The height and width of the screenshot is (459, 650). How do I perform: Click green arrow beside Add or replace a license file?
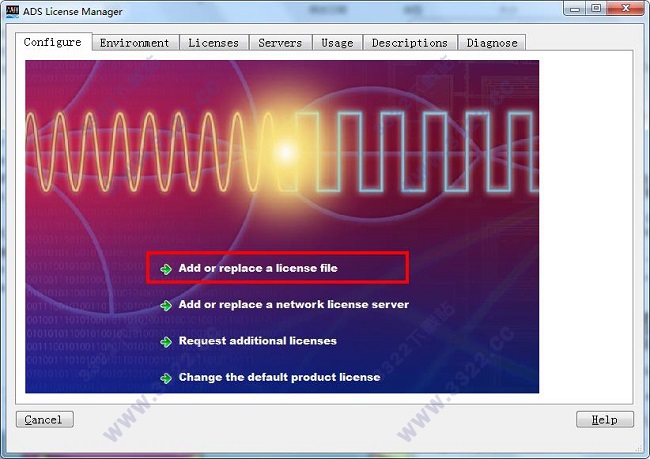coord(166,269)
